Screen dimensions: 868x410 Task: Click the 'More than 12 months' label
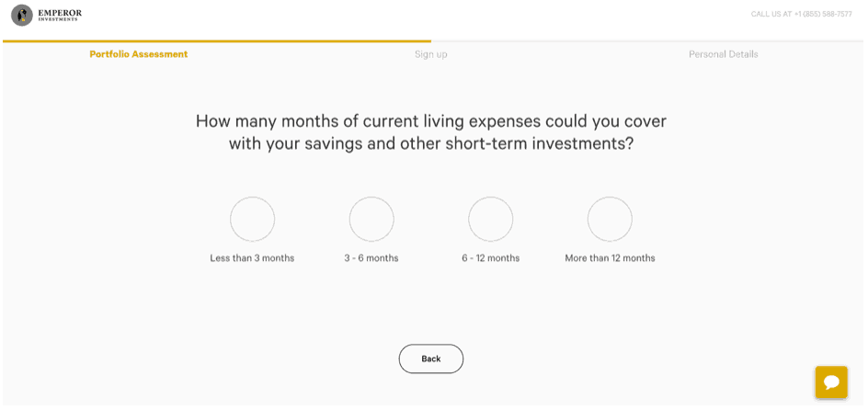point(610,258)
